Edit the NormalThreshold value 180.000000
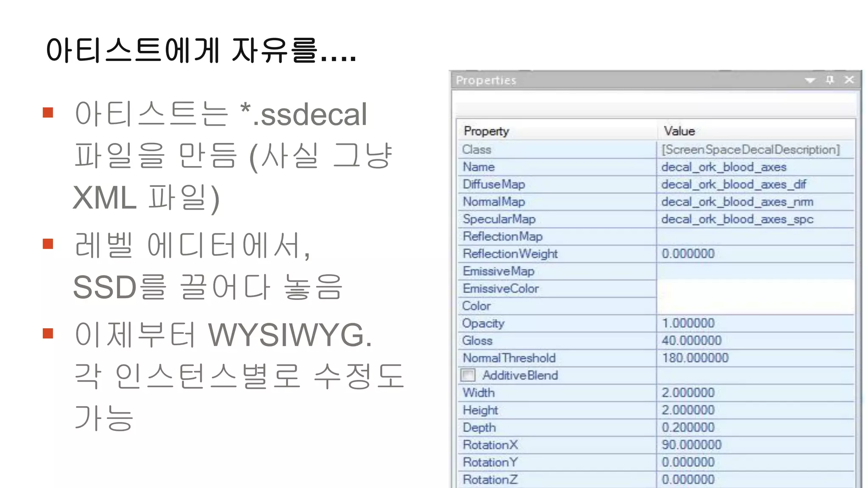Image resolution: width=868 pixels, height=488 pixels. point(695,358)
